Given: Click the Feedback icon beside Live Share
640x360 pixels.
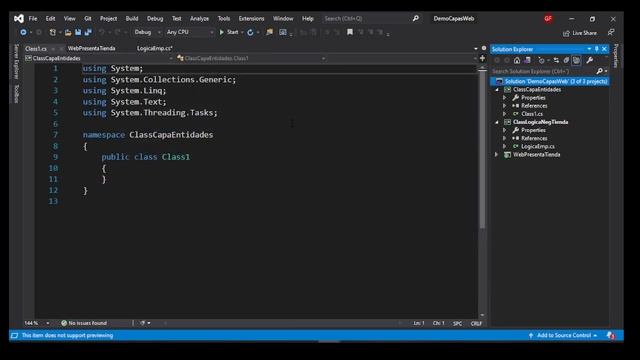Looking at the screenshot, I should point(611,33).
